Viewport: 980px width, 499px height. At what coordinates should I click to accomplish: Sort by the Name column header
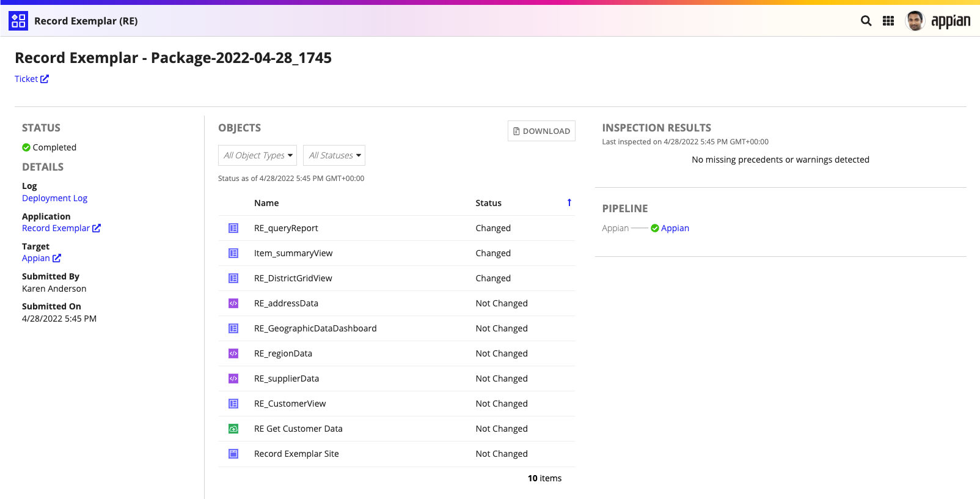click(266, 203)
